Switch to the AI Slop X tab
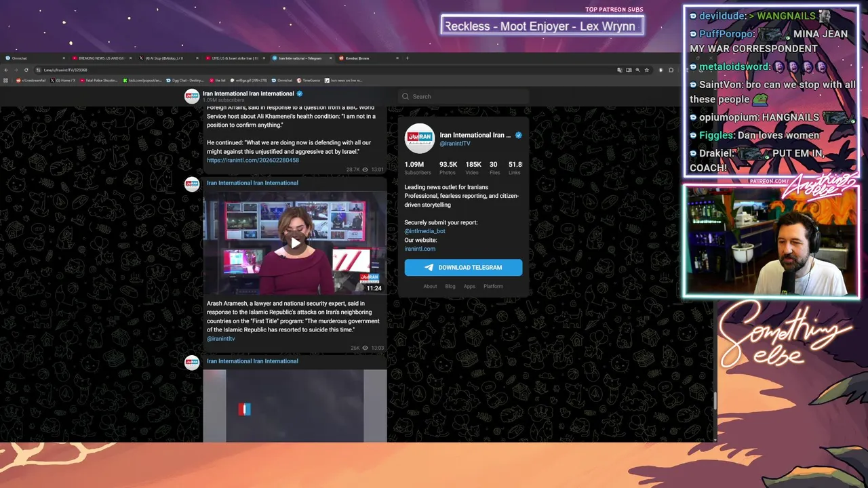Screen dimensions: 868x488 tap(167, 58)
